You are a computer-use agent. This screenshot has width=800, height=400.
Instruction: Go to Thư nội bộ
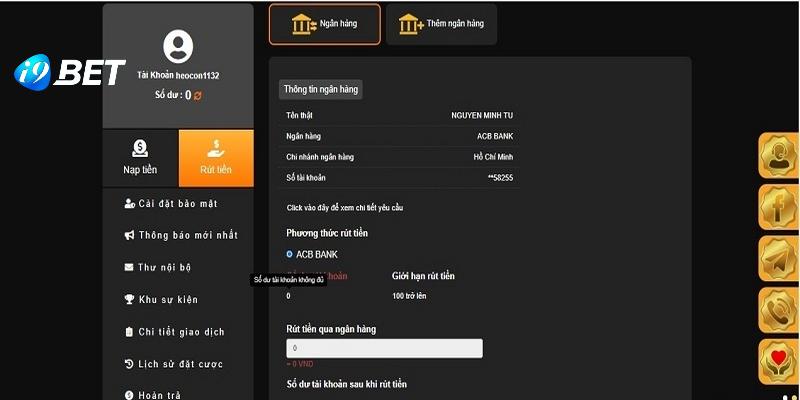coord(164,268)
